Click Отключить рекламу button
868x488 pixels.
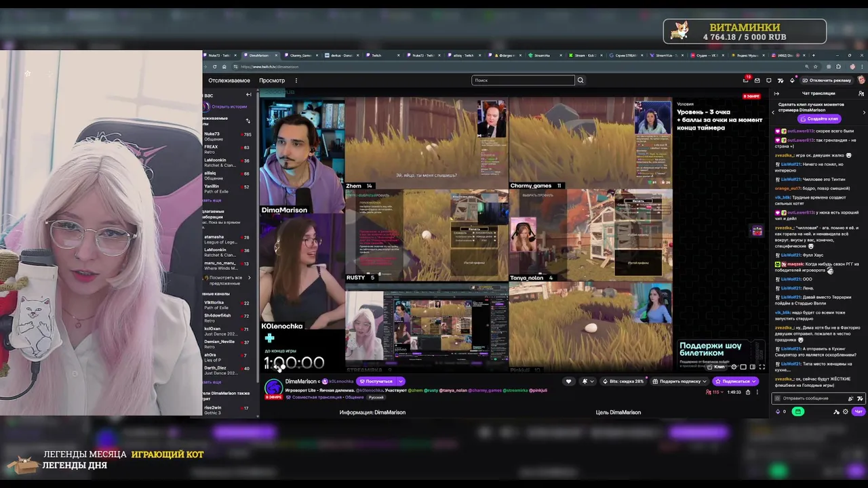(x=827, y=80)
